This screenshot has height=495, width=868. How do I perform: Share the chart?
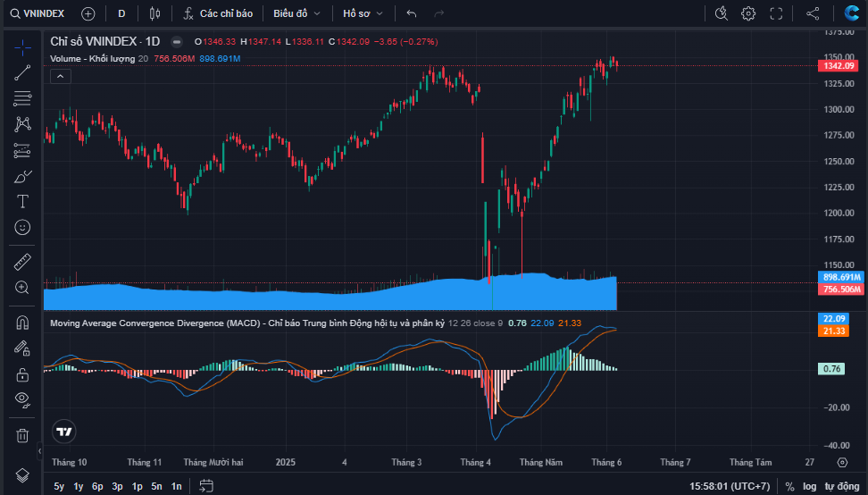click(x=813, y=13)
